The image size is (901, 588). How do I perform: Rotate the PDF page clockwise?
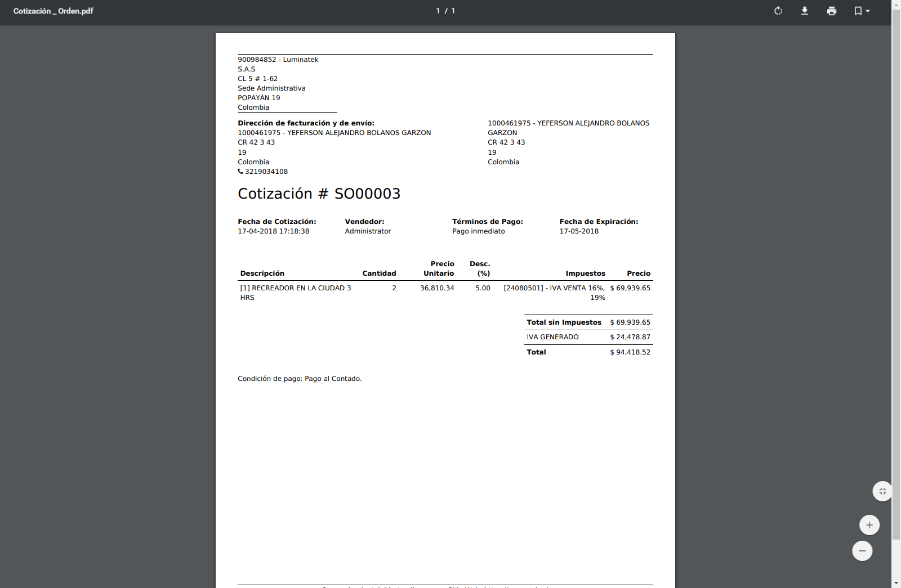pos(778,11)
